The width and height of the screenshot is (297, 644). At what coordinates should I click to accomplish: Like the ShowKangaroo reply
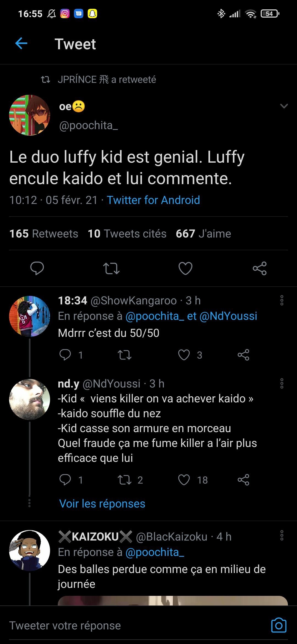[184, 355]
